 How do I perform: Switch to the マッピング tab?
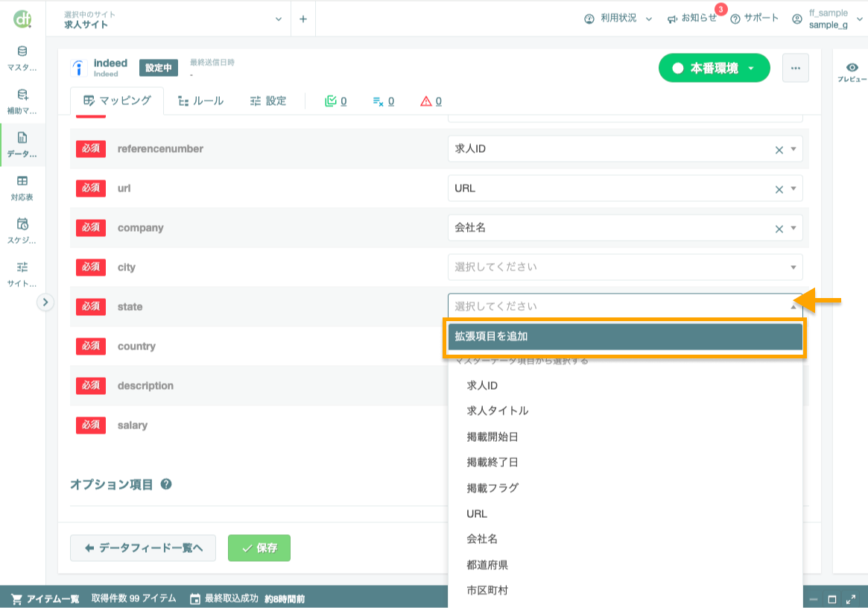click(118, 101)
